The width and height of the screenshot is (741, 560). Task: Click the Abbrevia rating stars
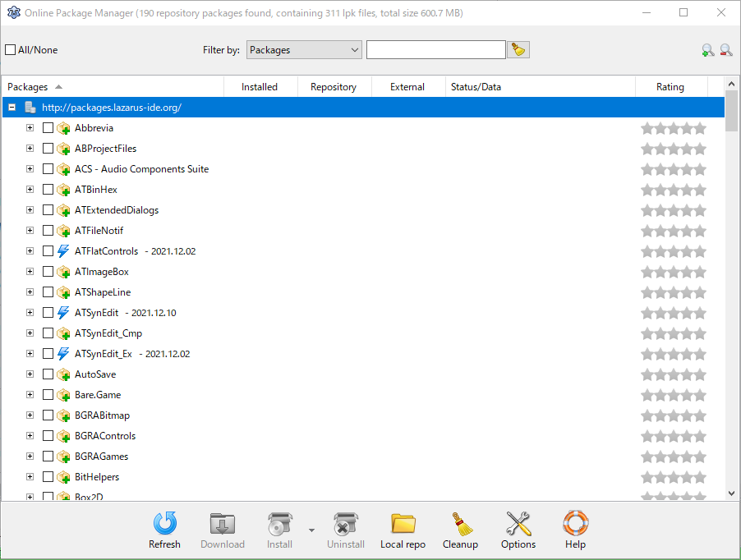pos(674,128)
